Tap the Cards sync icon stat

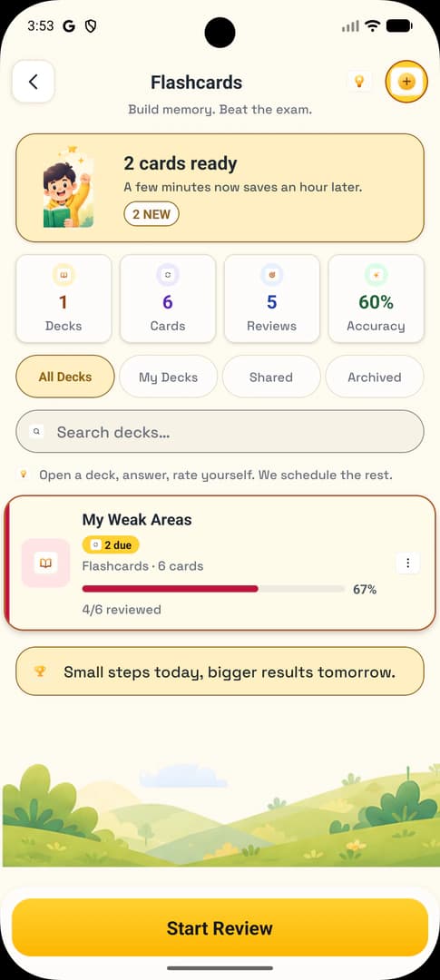pyautogui.click(x=168, y=275)
